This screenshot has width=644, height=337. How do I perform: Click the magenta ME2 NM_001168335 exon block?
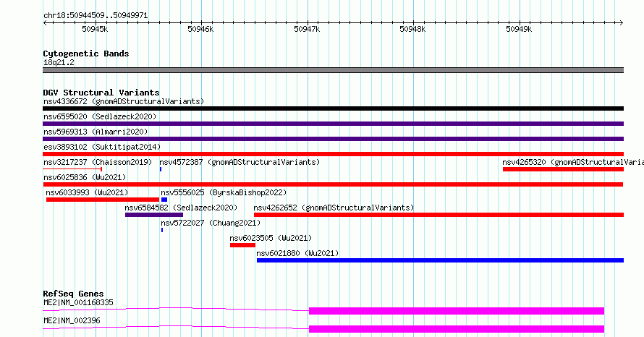click(457, 311)
